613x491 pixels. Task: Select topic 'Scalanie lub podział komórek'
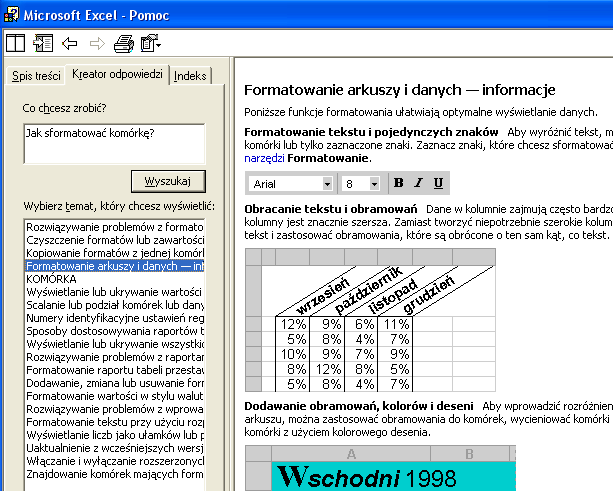coord(115,305)
